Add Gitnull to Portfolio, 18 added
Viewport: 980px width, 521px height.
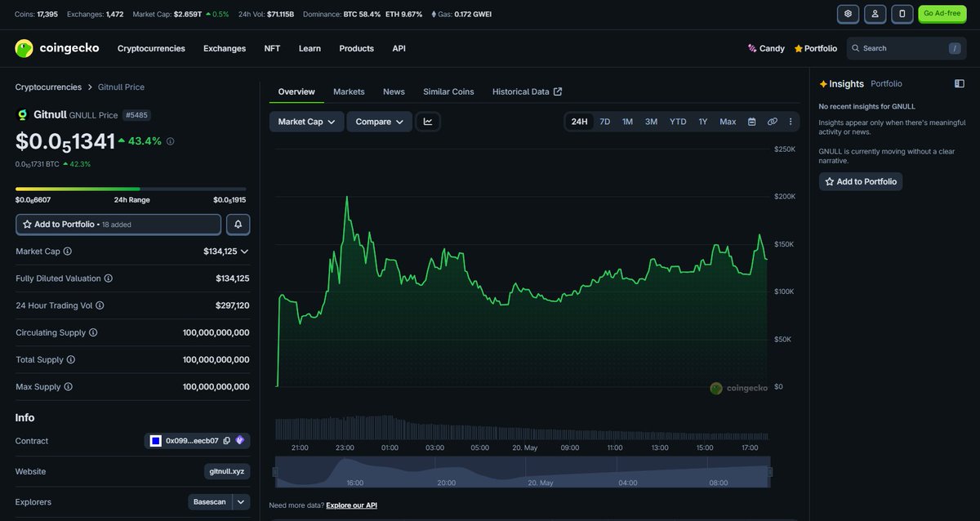[118, 224]
